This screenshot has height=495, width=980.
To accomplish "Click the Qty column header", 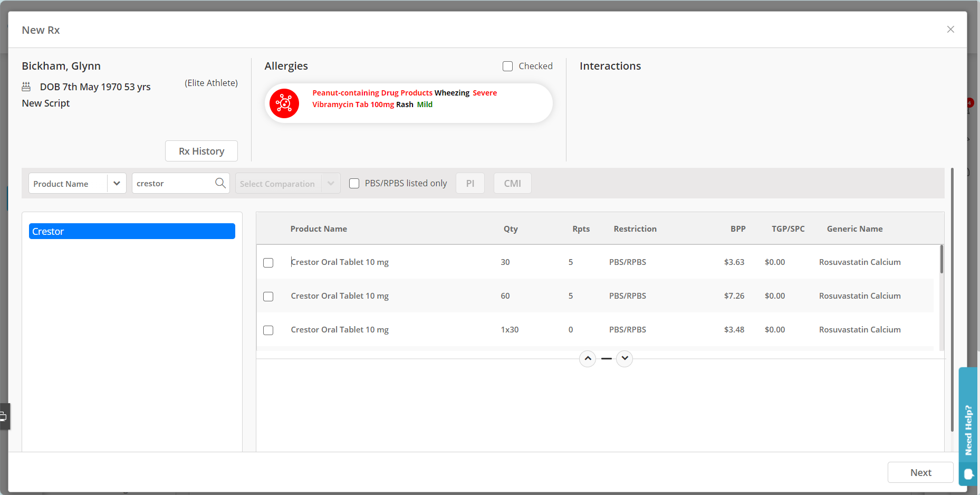I will point(511,229).
